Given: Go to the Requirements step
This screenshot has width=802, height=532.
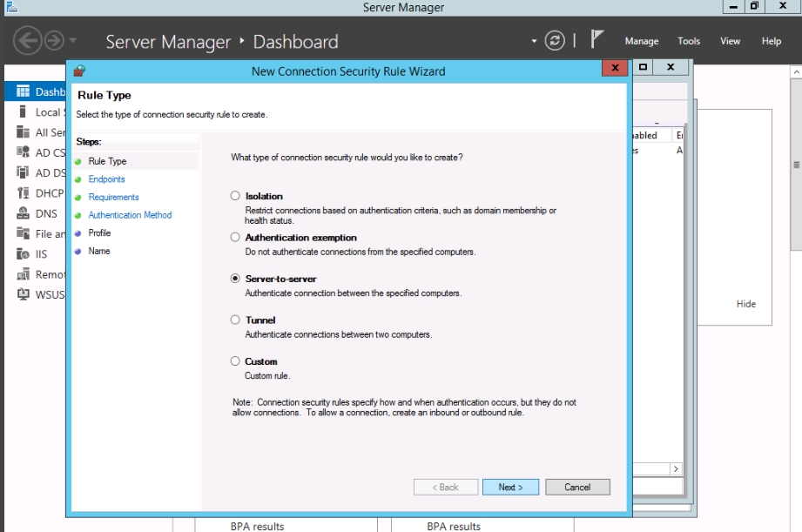Looking at the screenshot, I should tap(113, 197).
